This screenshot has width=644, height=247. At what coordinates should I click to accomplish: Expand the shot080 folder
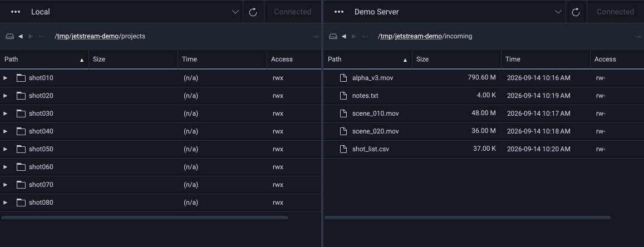coord(6,202)
